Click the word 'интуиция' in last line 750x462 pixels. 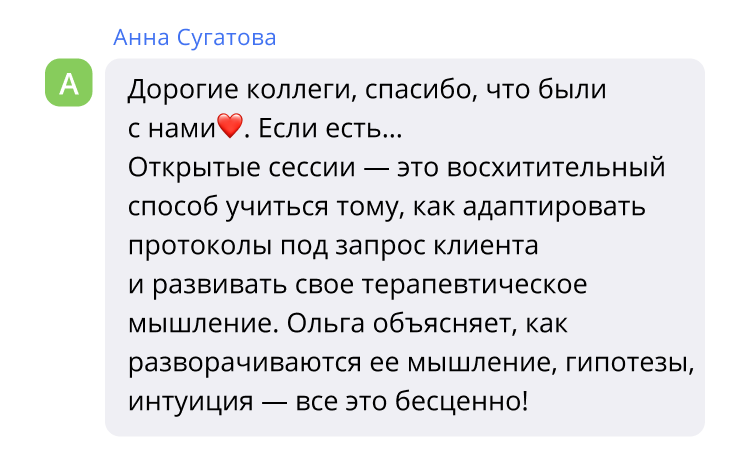(x=190, y=402)
